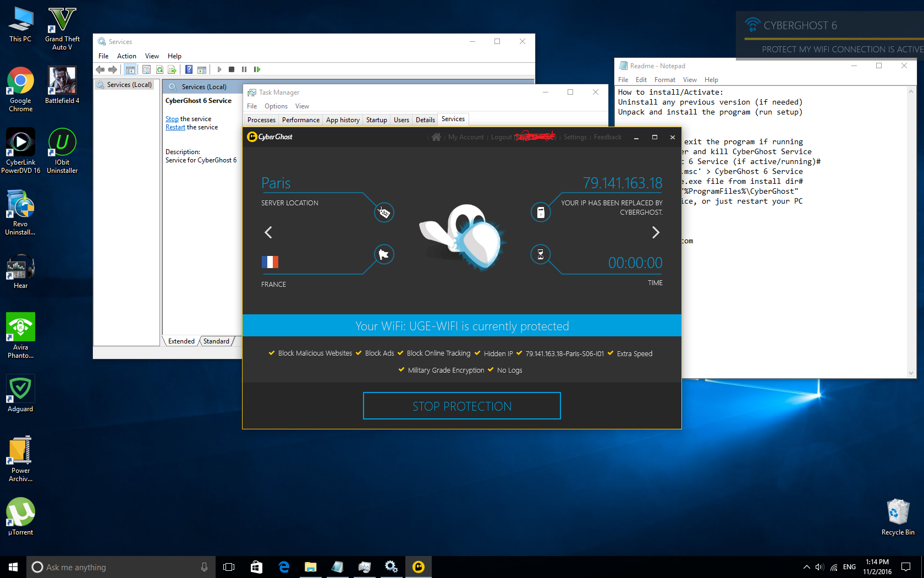Toggle the Block Malicious Websites checkmark
Viewport: 924px width, 578px height.
272,353
